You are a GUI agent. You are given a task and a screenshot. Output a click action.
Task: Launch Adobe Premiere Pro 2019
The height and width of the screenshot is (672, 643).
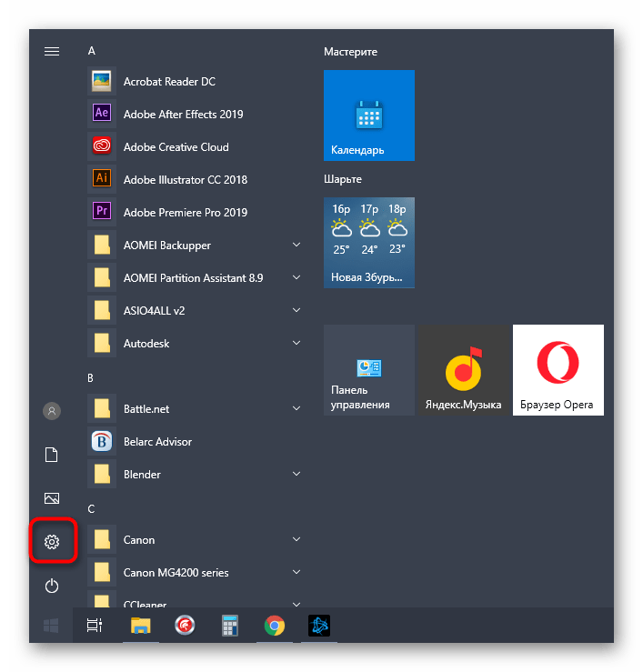[185, 212]
